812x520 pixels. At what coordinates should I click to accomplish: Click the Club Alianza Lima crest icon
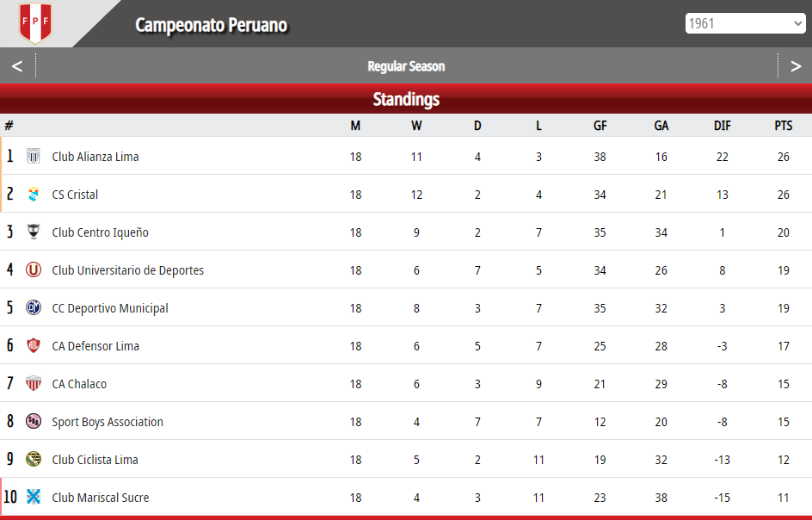tap(34, 156)
